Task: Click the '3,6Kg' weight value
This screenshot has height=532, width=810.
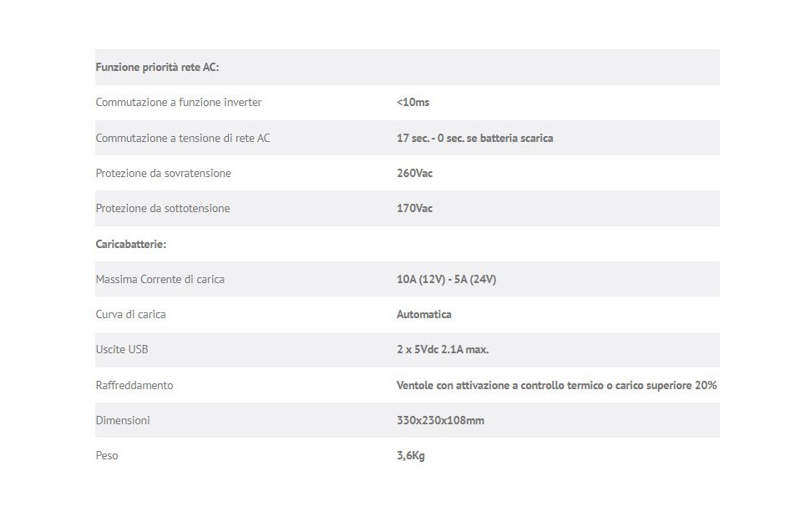Action: (411, 455)
